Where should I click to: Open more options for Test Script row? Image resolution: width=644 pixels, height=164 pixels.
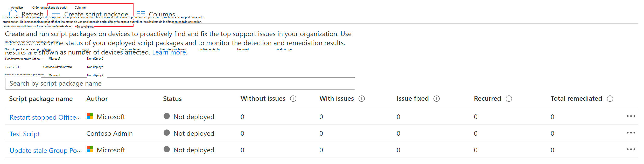pos(631,133)
